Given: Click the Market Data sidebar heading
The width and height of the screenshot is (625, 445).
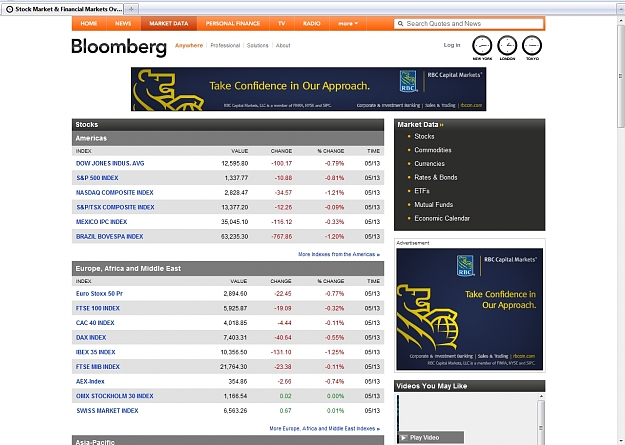Looking at the screenshot, I should click(x=420, y=124).
